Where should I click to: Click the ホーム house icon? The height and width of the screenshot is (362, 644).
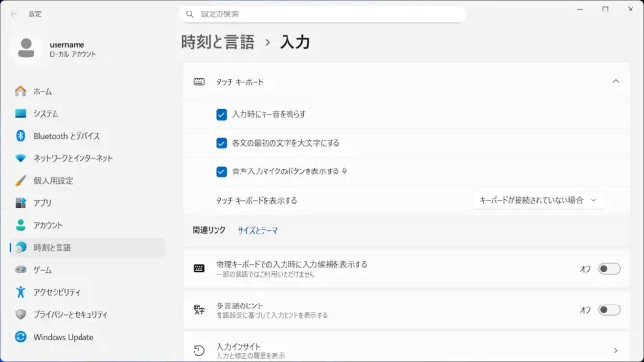(20, 91)
